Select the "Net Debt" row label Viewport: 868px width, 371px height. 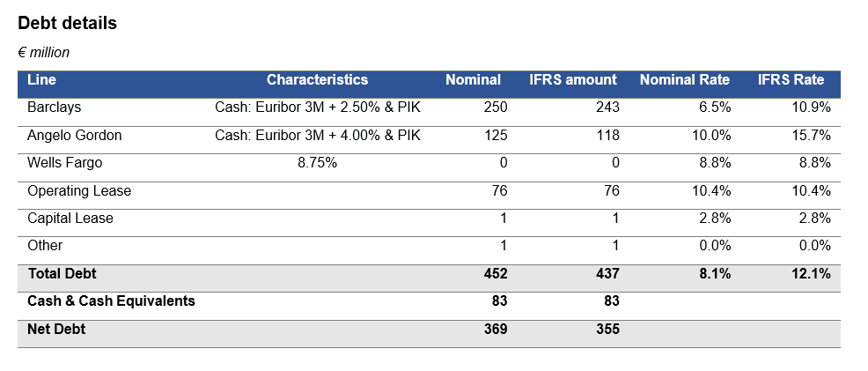point(56,330)
